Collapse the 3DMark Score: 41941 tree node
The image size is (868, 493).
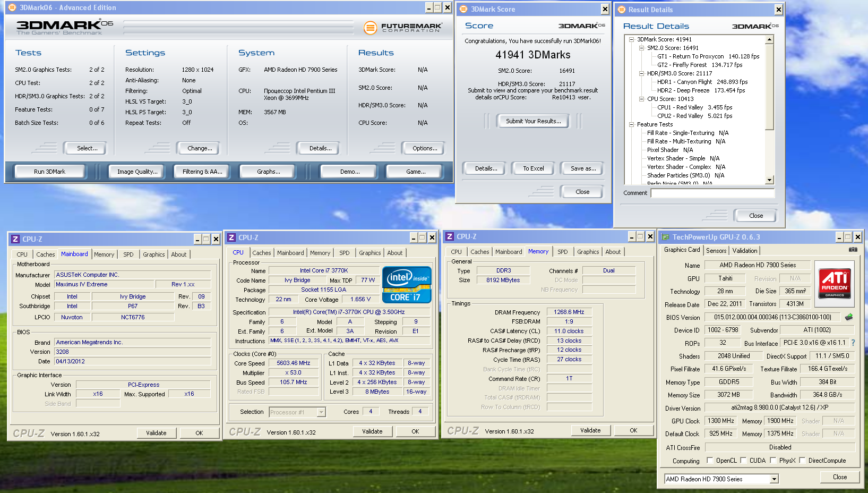click(632, 39)
